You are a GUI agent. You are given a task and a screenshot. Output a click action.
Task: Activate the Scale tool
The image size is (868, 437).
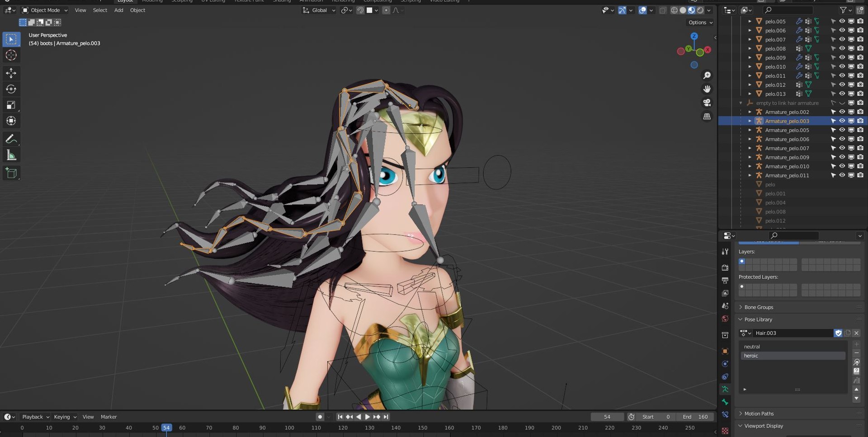[11, 105]
